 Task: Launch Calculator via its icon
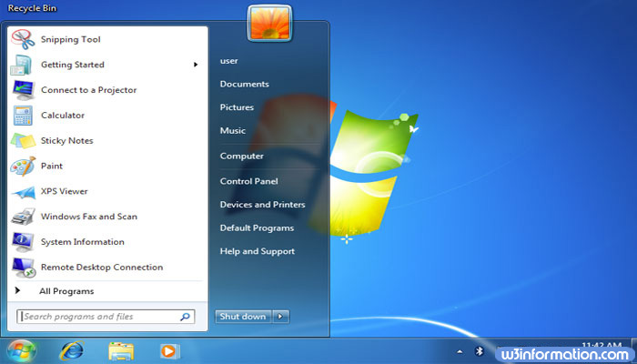(x=23, y=116)
